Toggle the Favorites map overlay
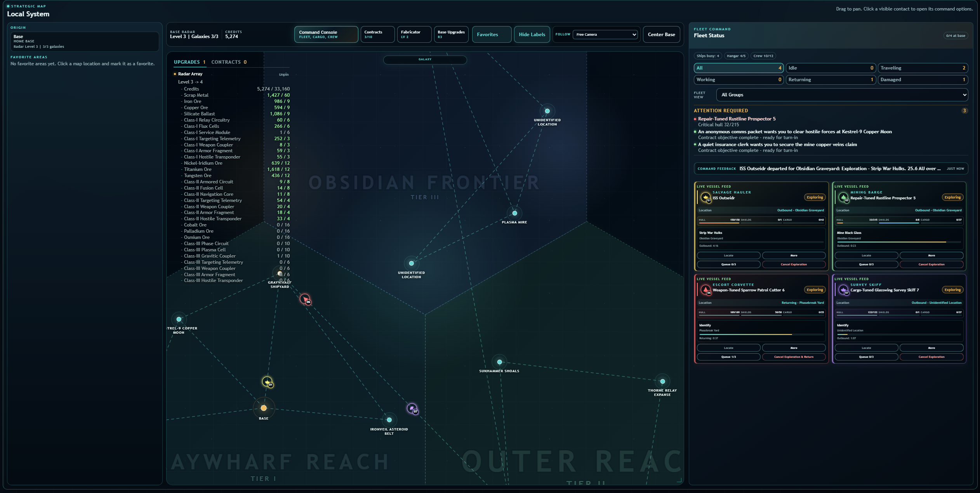This screenshot has height=493, width=980. [x=492, y=35]
